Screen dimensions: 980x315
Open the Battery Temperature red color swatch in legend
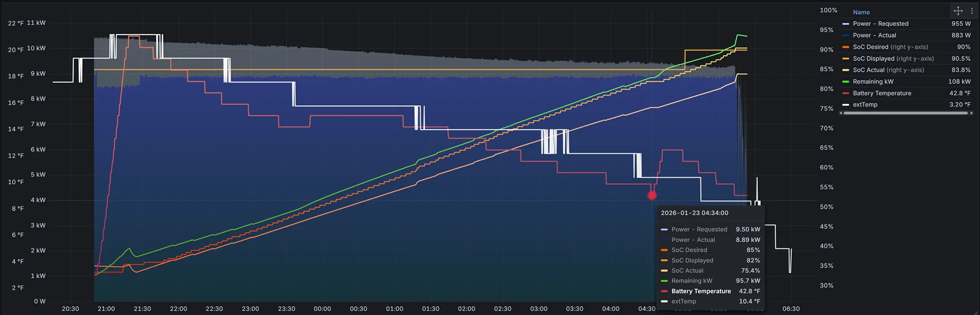(845, 93)
